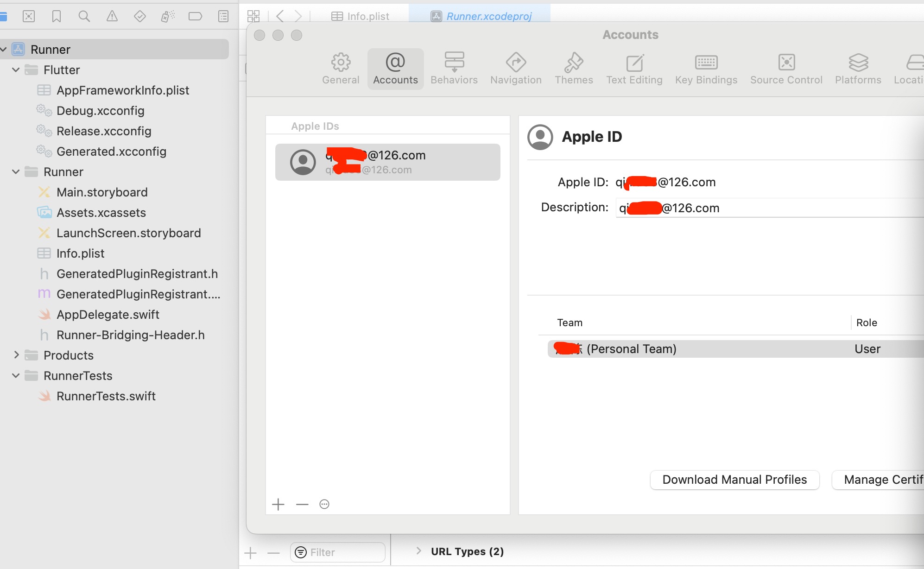
Task: Open the find navigator magnifier icon
Action: tap(84, 17)
